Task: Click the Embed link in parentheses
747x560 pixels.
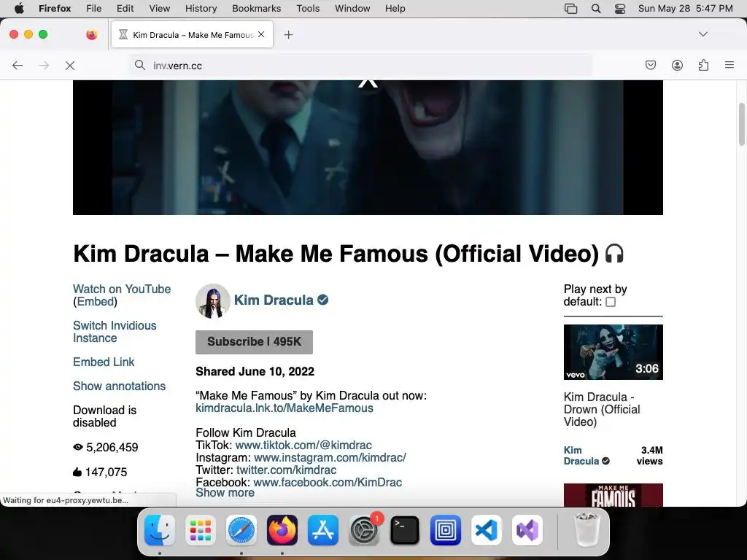Action: coord(96,301)
